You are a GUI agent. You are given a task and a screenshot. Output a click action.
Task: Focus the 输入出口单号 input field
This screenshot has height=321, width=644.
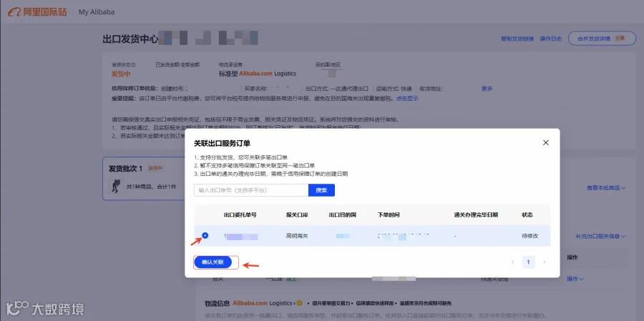[x=251, y=190]
